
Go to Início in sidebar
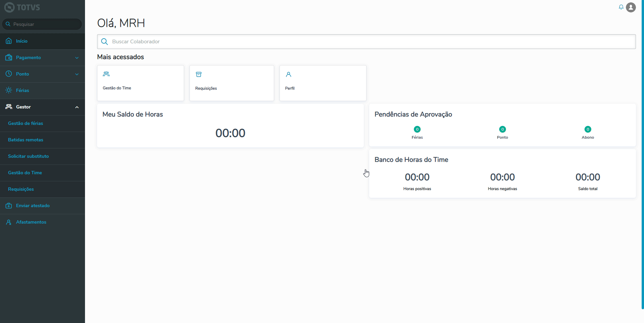tap(42, 41)
